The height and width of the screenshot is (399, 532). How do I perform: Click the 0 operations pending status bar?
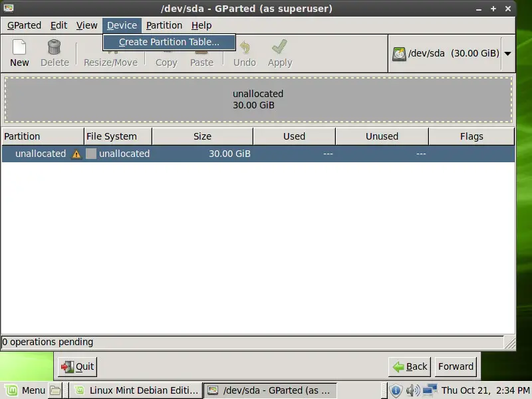pos(253,342)
